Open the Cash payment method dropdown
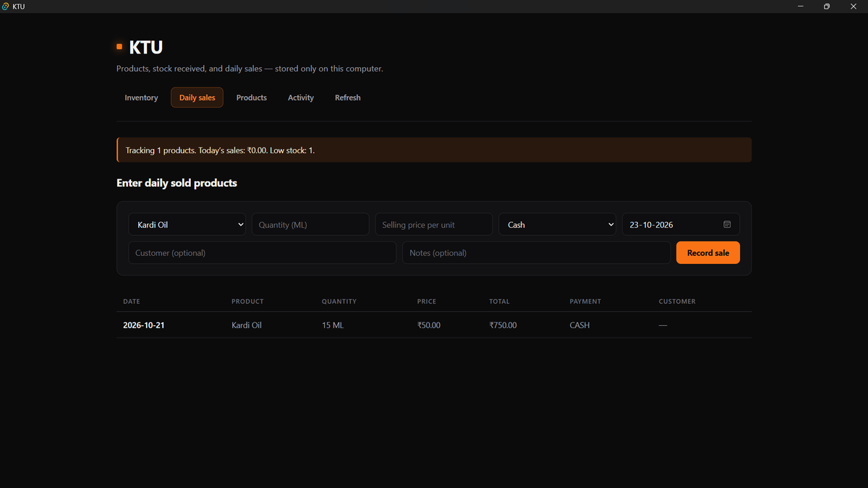The width and height of the screenshot is (868, 488). click(x=557, y=224)
